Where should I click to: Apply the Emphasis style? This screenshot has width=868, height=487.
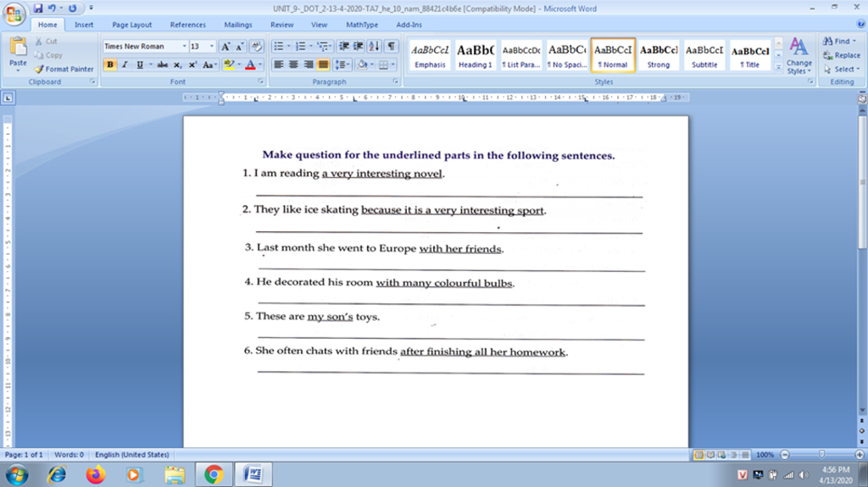430,55
